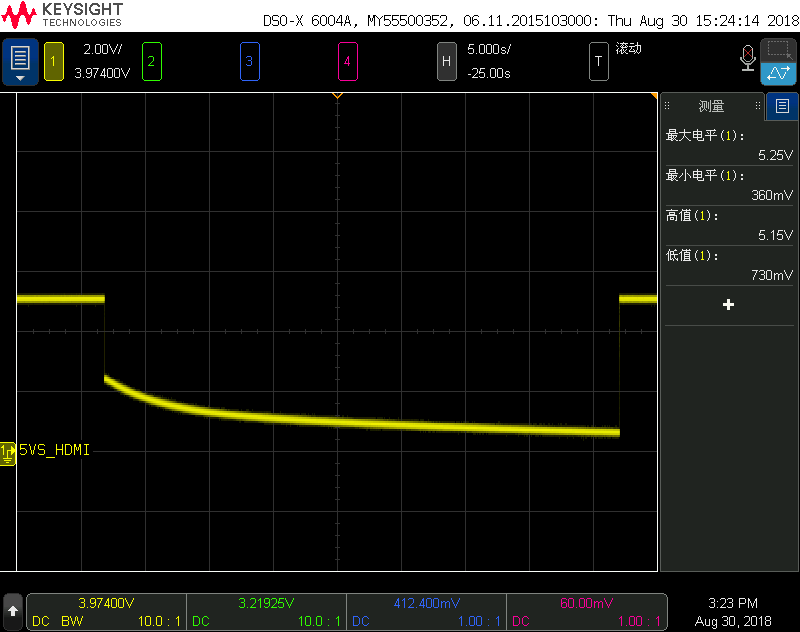Add a measurement with plus button
Image resolution: width=800 pixels, height=632 pixels.
[x=729, y=305]
